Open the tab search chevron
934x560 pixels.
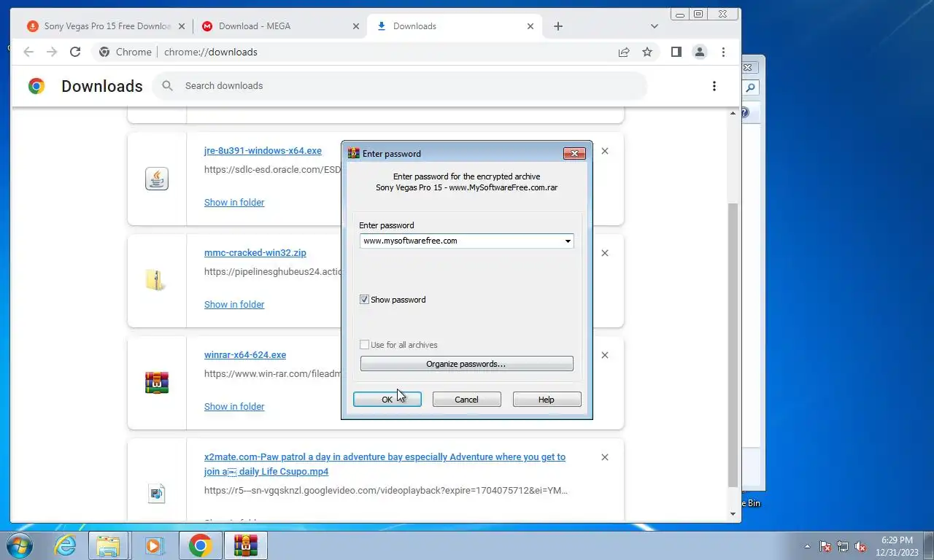[655, 26]
